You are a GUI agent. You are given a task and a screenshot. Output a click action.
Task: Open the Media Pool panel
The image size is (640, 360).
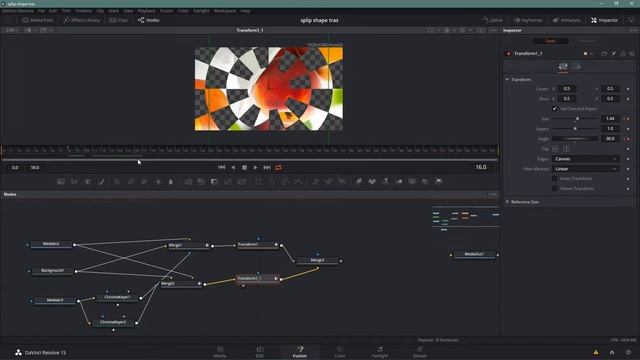point(38,20)
